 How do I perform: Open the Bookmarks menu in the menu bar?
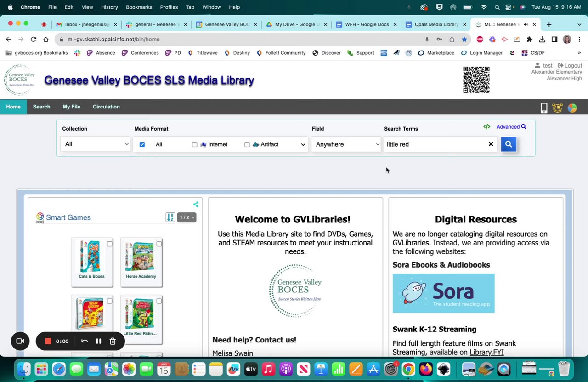point(139,7)
